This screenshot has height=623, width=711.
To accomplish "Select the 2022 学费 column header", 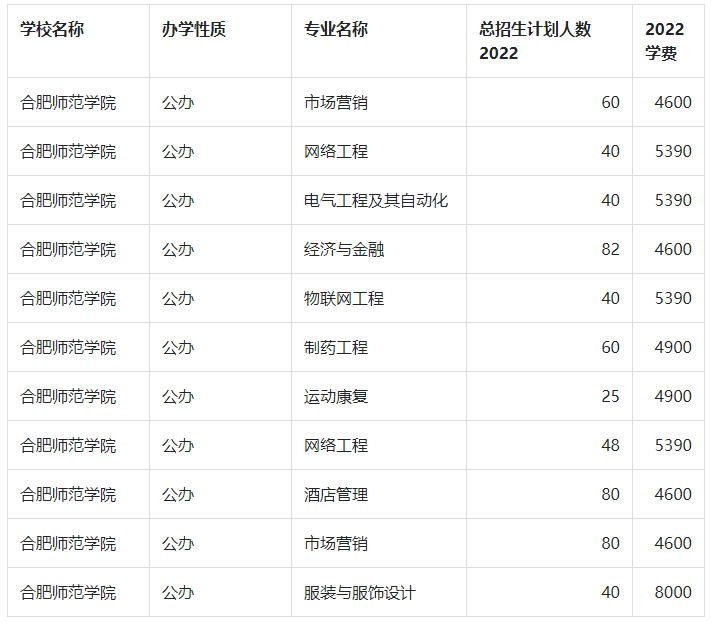I will [x=665, y=41].
